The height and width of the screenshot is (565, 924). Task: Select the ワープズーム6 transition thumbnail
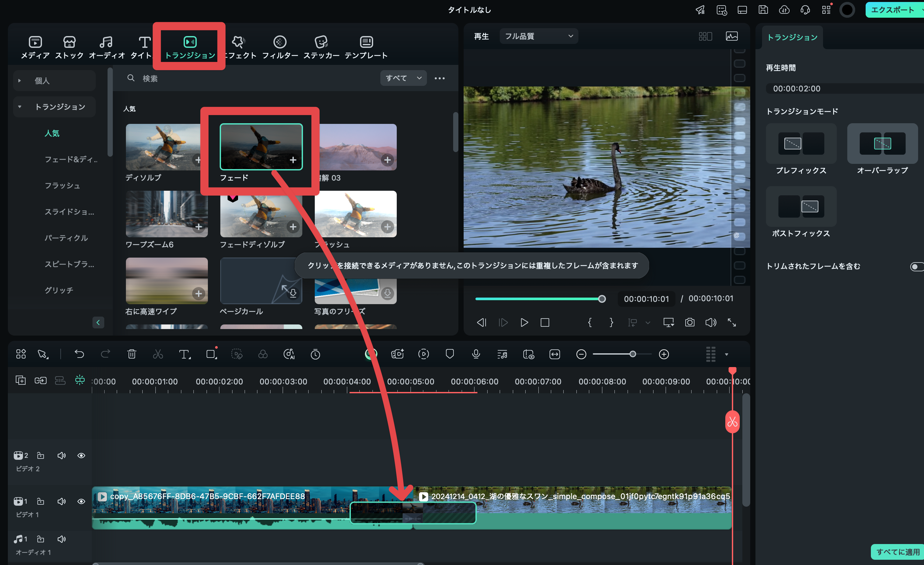pyautogui.click(x=167, y=214)
